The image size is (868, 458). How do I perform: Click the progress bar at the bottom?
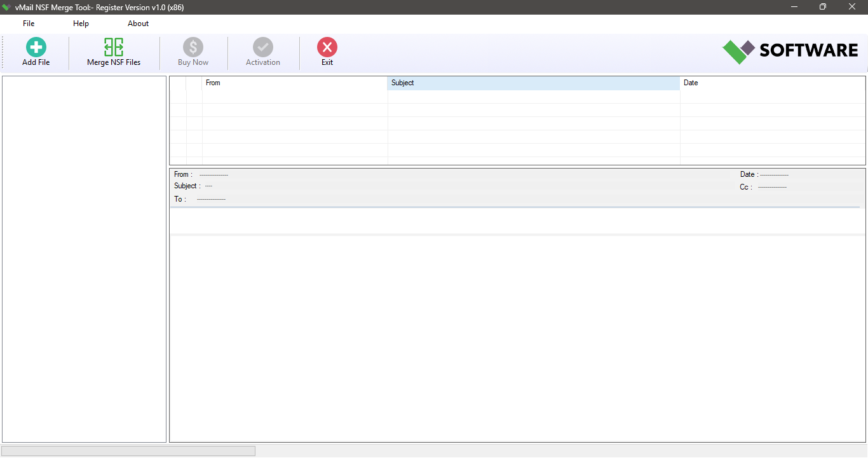pyautogui.click(x=128, y=451)
